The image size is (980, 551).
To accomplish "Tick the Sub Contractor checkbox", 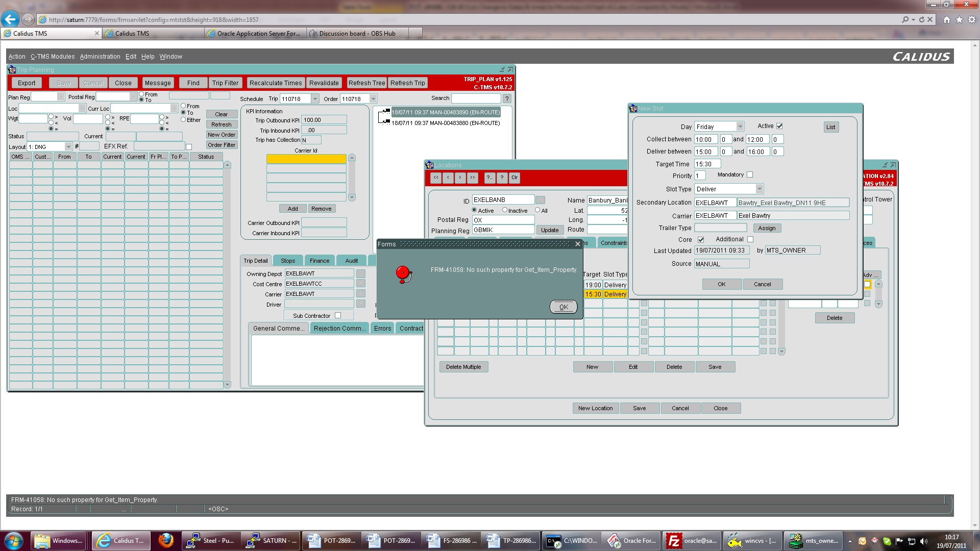I will pos(338,315).
